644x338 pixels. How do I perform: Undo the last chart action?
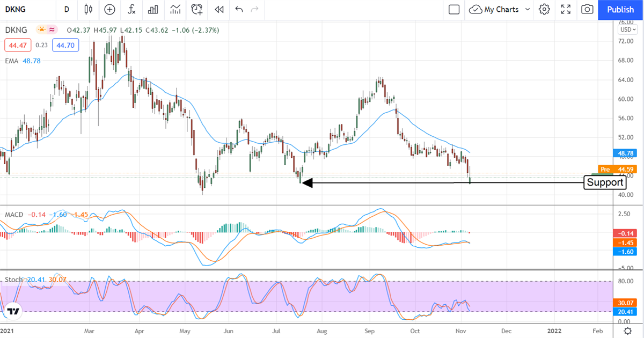[x=239, y=9]
